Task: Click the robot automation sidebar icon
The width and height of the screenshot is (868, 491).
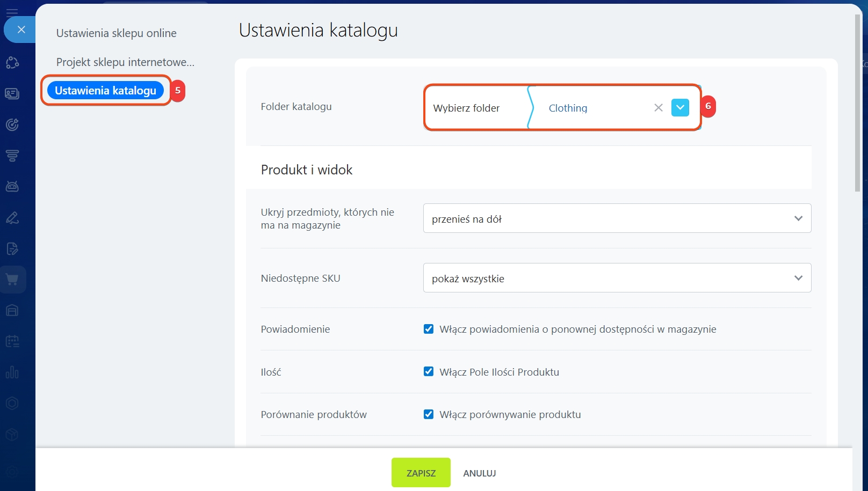Action: (12, 187)
